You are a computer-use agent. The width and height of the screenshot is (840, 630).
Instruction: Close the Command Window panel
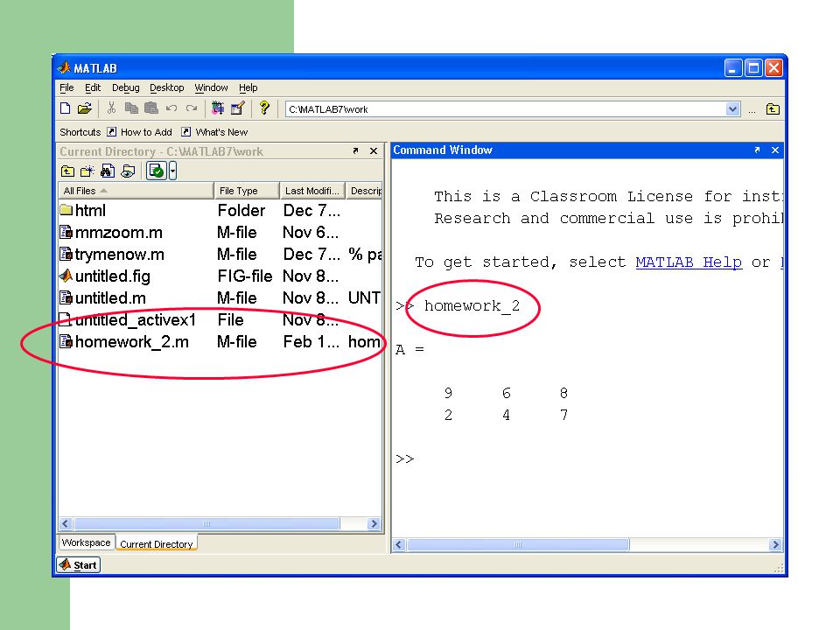point(775,150)
